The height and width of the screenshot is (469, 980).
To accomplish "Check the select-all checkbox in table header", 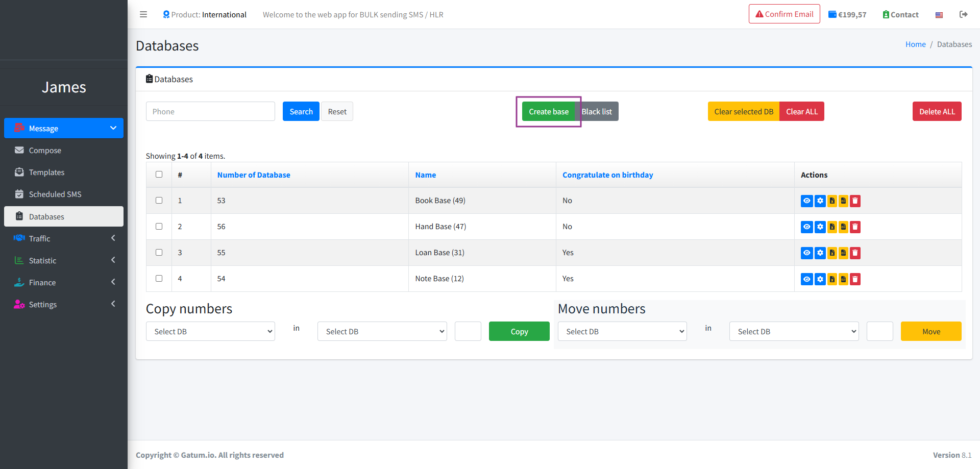I will pos(159,174).
